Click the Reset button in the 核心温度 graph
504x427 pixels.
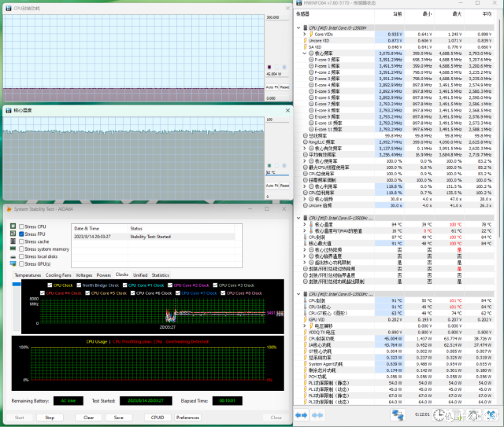point(285,186)
